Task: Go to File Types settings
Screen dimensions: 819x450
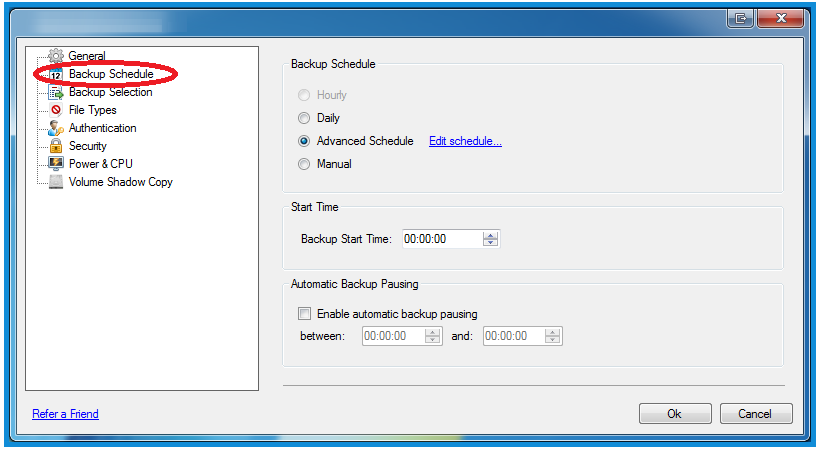Action: coord(92,110)
